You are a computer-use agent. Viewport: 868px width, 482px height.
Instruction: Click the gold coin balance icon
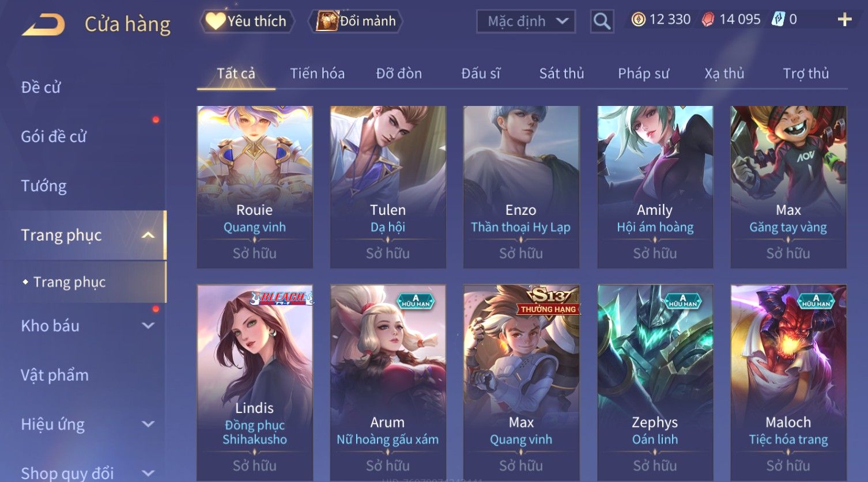638,20
